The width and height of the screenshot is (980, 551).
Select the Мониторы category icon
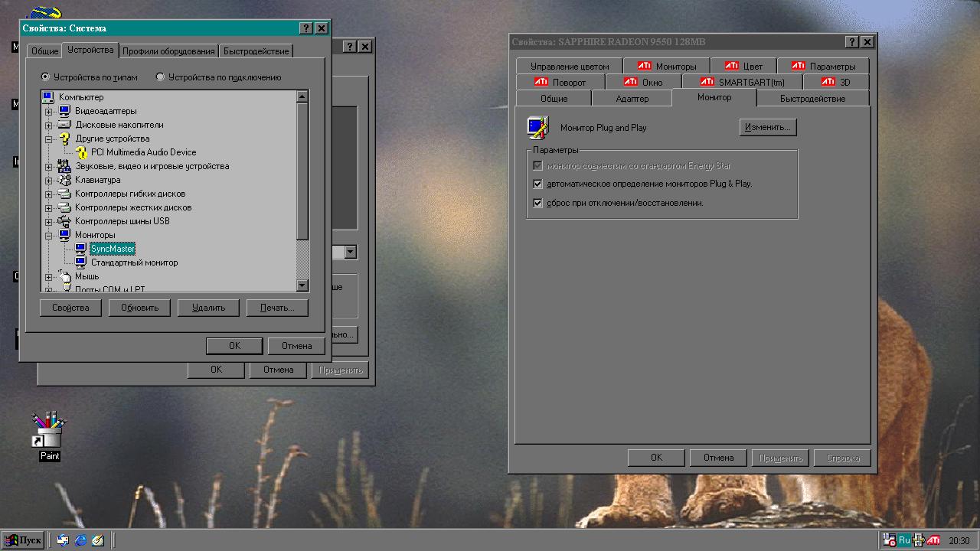pos(64,235)
